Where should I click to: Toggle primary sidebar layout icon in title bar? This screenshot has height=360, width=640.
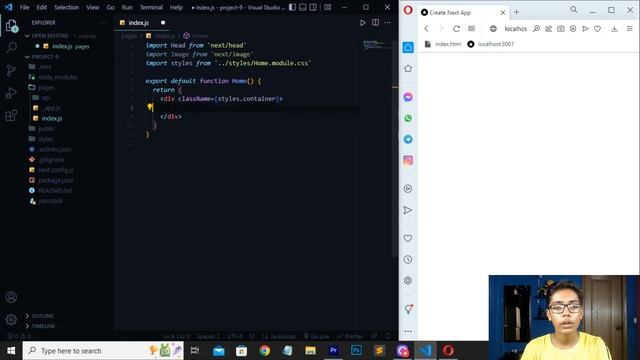pyautogui.click(x=292, y=7)
